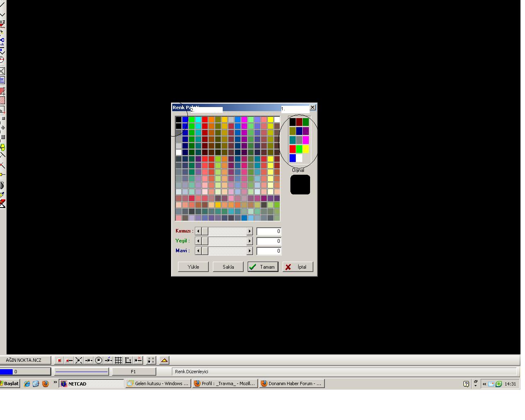Expand hidden system tray icons arrow
The image size is (525, 420).
(x=484, y=384)
